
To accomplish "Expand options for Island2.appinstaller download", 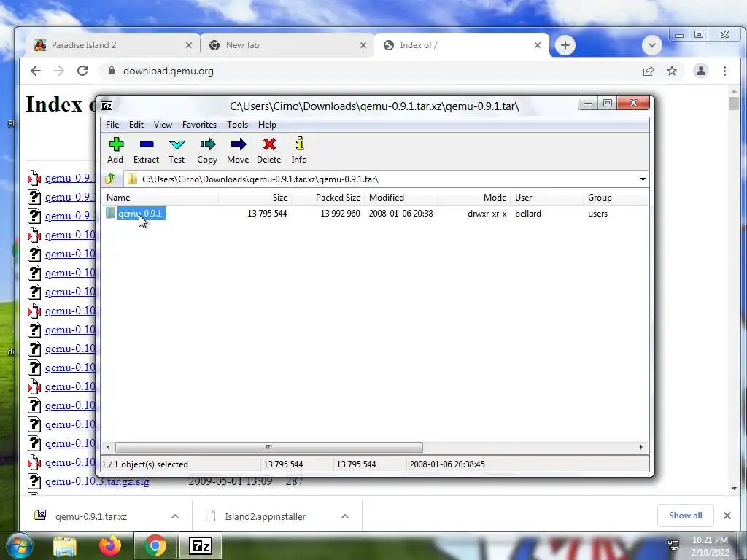I will (345, 516).
